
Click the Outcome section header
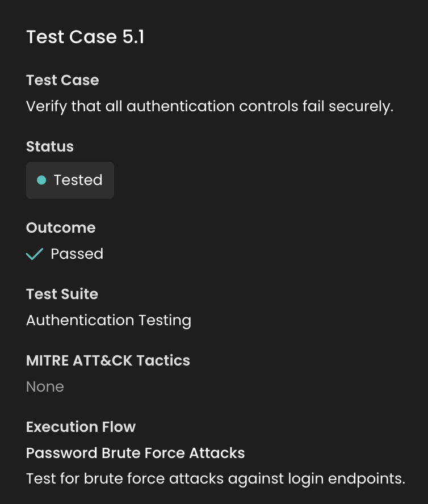61,228
